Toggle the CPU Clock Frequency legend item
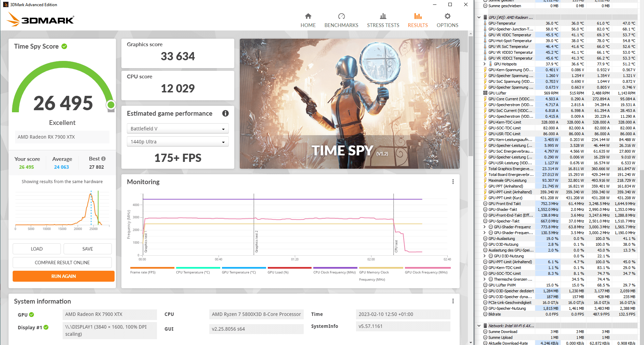 (335, 270)
